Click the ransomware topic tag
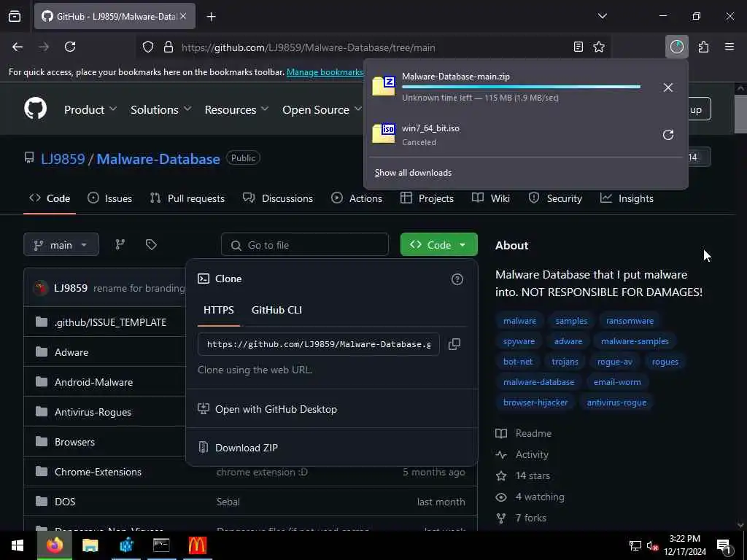Screen dimensions: 747x560 pyautogui.click(x=630, y=321)
